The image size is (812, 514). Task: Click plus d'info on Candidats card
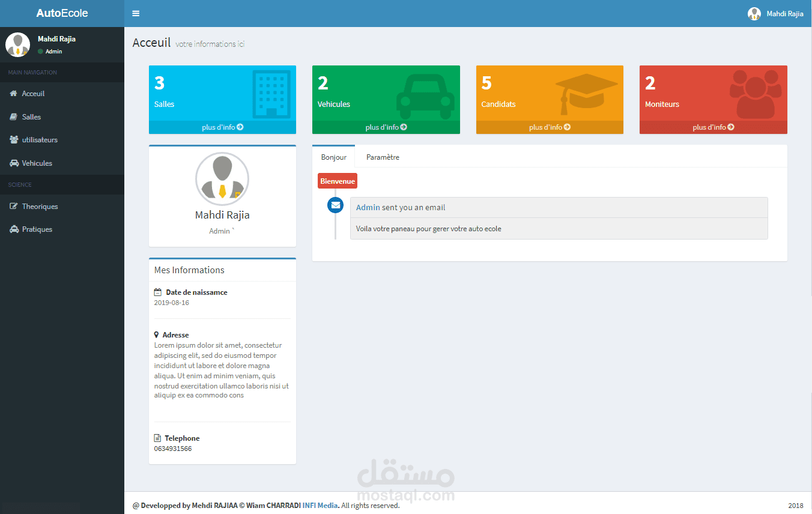[x=550, y=127]
